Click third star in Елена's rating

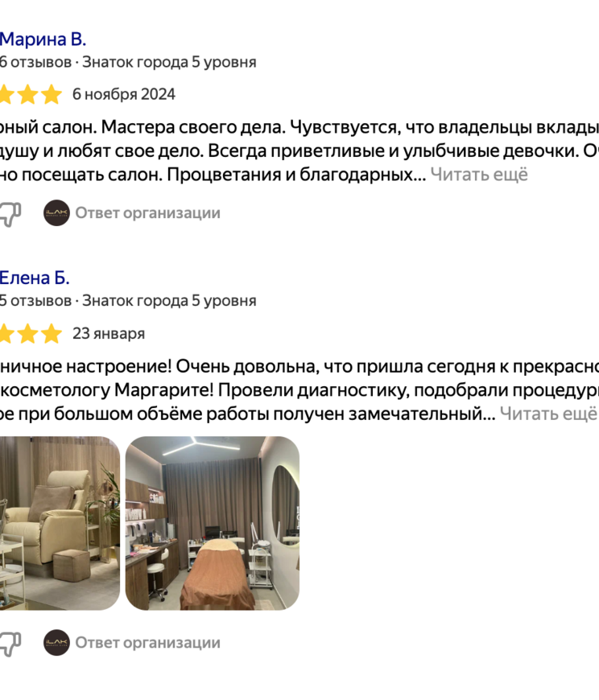click(52, 333)
